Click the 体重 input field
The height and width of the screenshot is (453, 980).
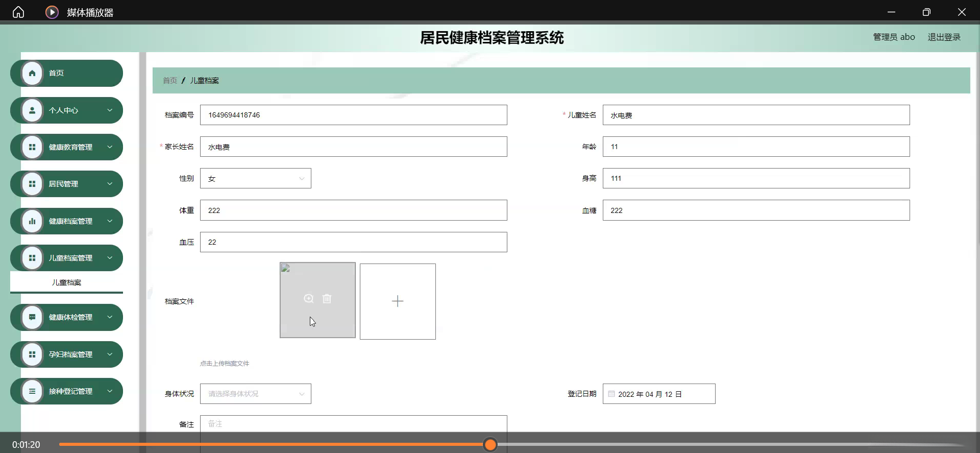coord(354,210)
